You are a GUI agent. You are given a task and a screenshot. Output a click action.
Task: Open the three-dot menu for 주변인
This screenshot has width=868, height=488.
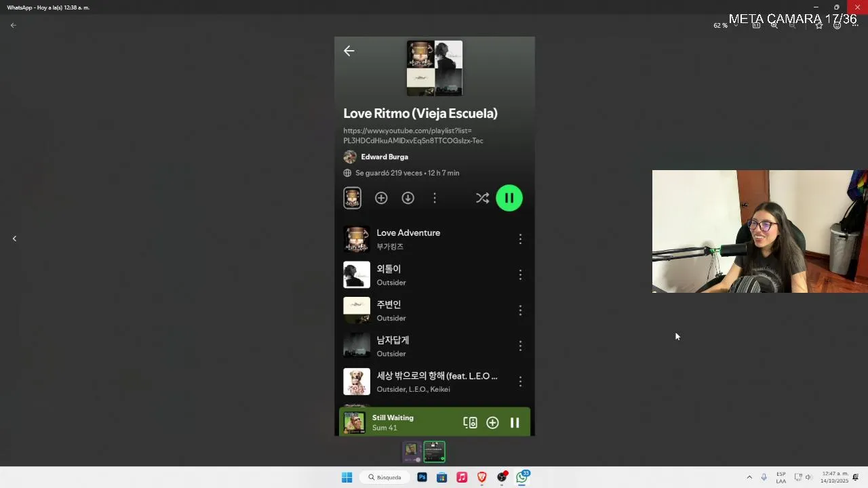click(x=520, y=310)
